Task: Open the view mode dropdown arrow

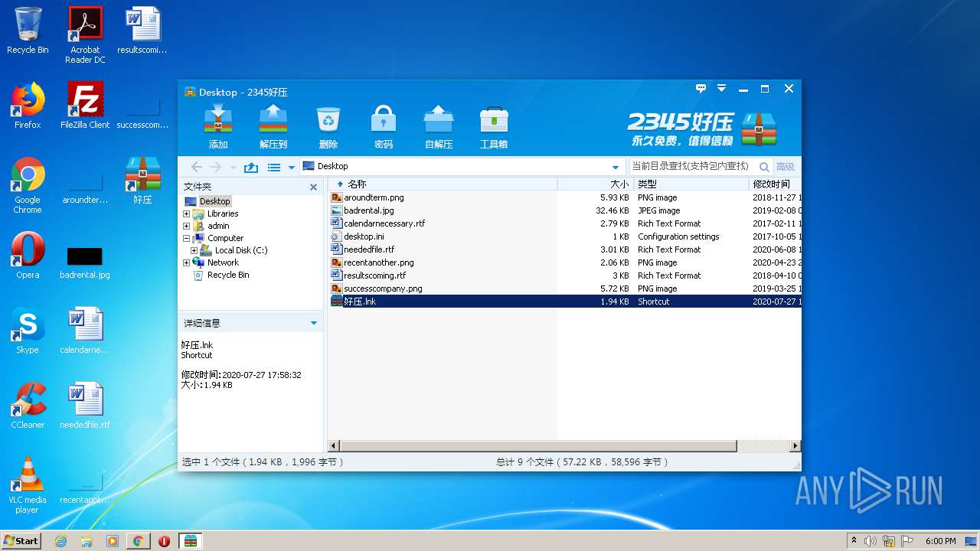Action: tap(291, 167)
